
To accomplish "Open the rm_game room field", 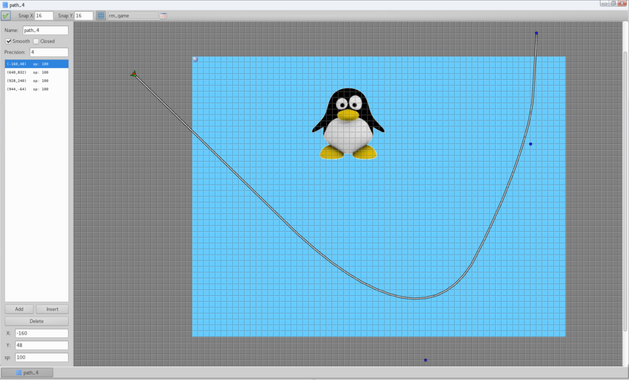I will pos(133,16).
